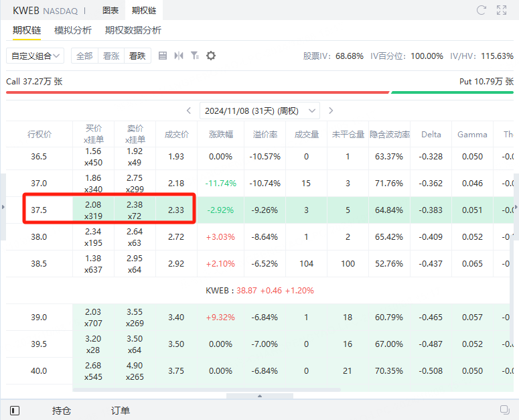Sort by 未平仓量 column header
This screenshot has width=519, height=420.
(348, 134)
